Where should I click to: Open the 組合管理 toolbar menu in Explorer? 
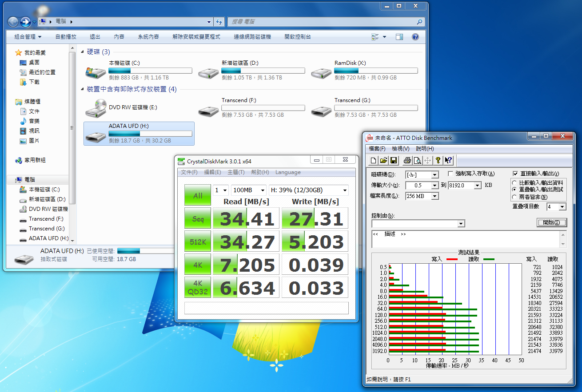(x=28, y=37)
